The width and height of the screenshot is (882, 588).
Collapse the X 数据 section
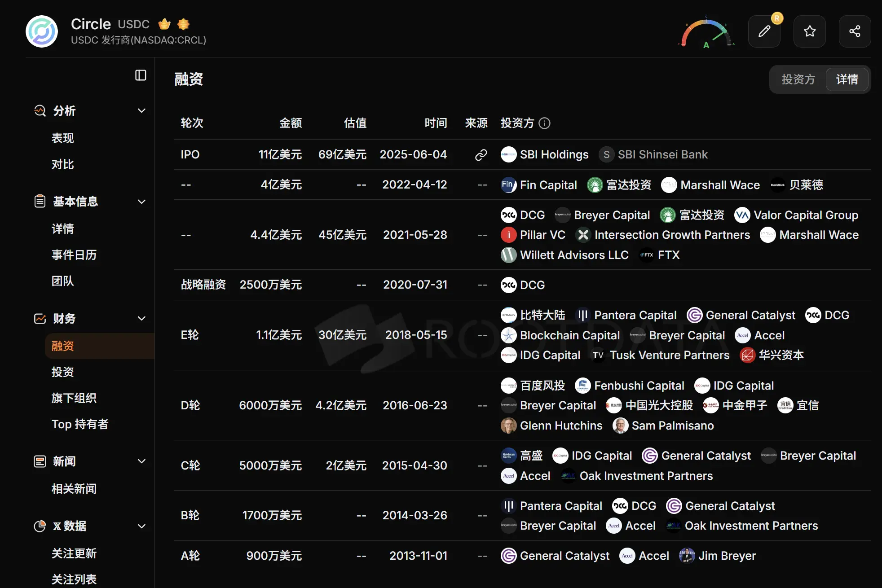(141, 526)
